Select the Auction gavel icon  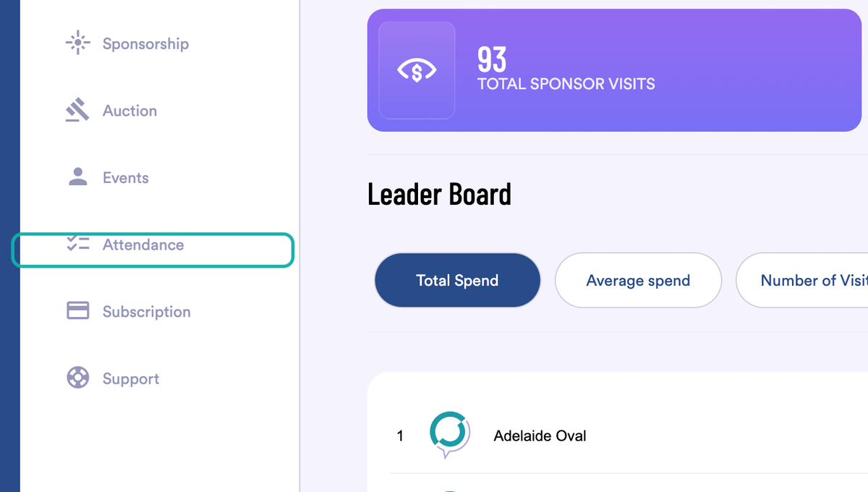click(77, 109)
